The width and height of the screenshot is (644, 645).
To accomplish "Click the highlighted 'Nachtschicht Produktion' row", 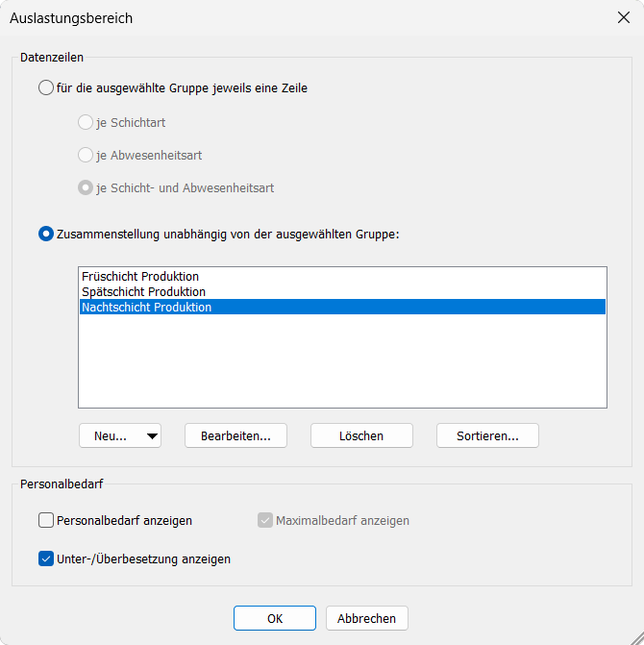I will [342, 307].
